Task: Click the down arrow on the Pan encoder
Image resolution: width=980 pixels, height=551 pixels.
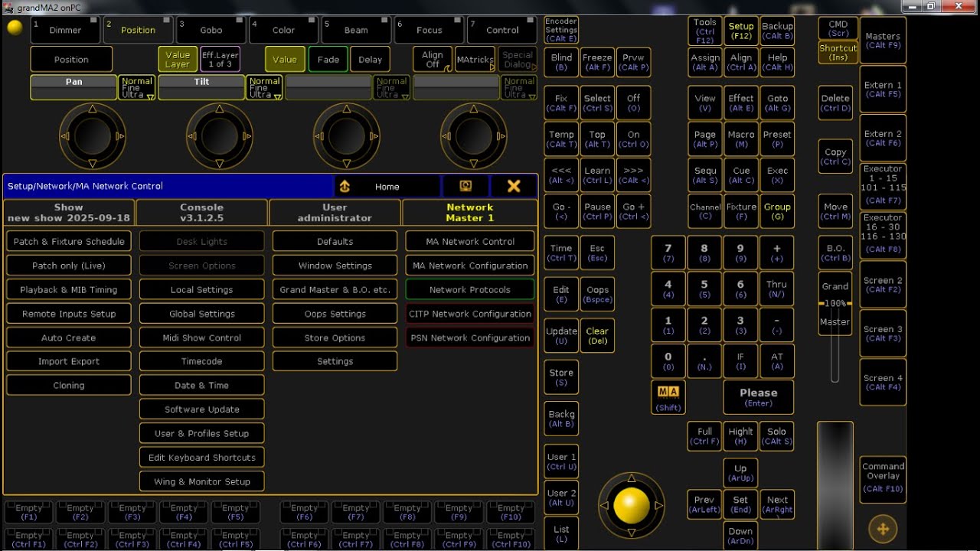Action: pyautogui.click(x=93, y=165)
